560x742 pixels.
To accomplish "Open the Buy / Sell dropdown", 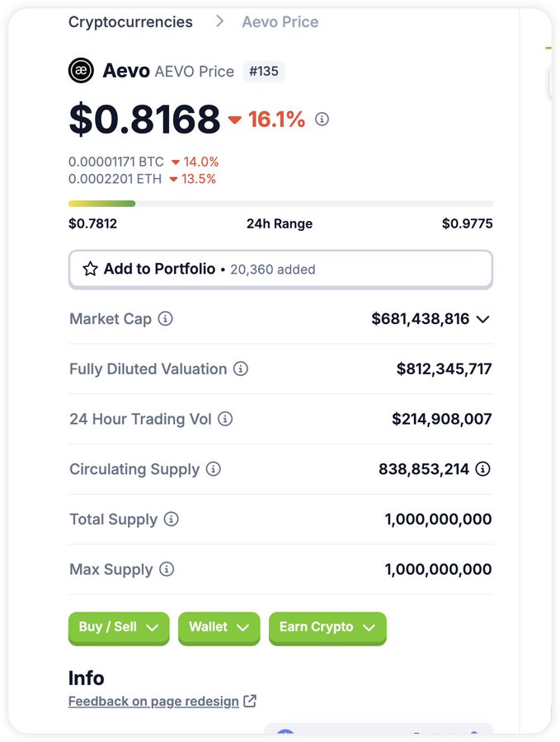I will pos(119,628).
